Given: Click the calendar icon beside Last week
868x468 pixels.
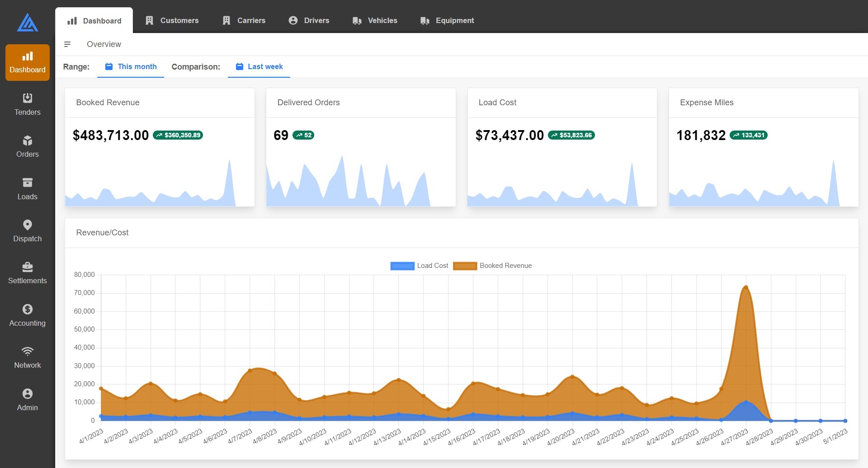Looking at the screenshot, I should [240, 66].
